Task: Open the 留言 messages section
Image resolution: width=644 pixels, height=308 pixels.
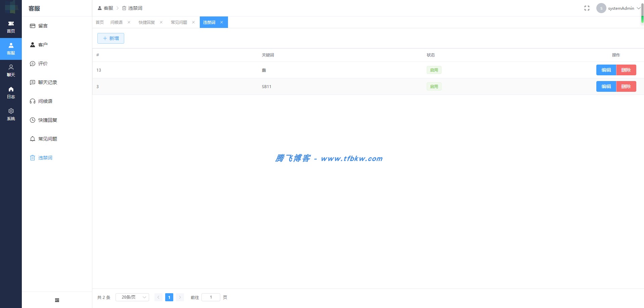Action: 43,26
